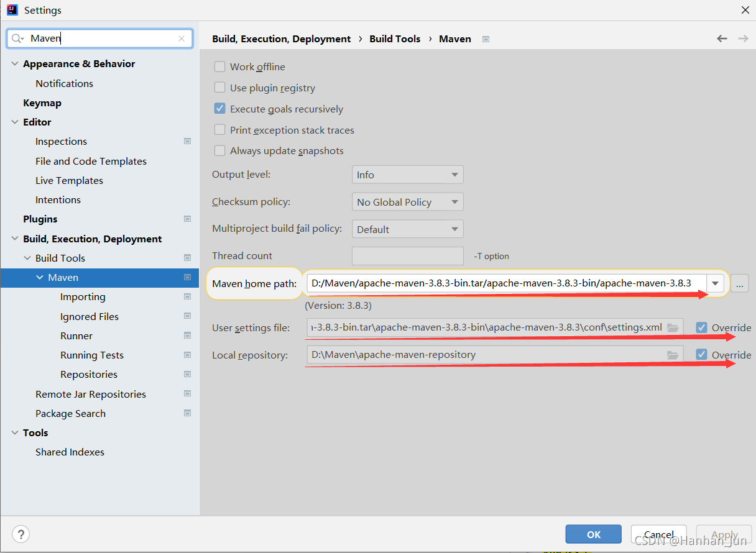Image resolution: width=756 pixels, height=553 pixels.
Task: Select Notifications in the settings tree
Action: (x=64, y=83)
